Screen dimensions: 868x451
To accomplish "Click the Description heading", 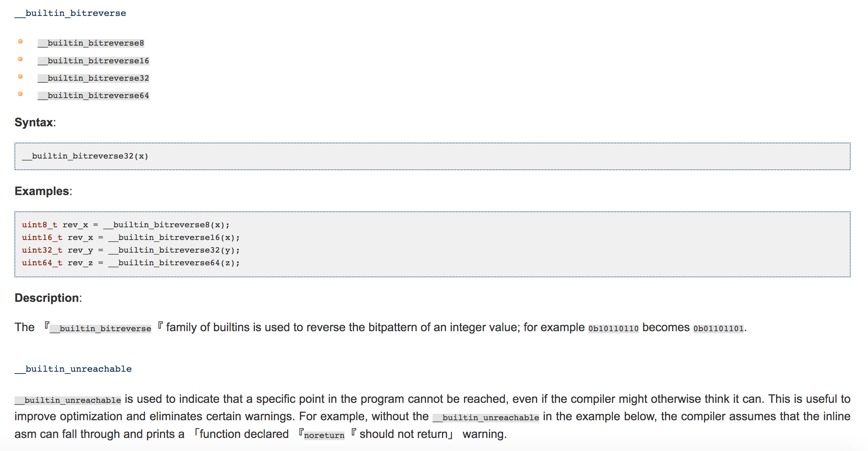I will [x=48, y=298].
